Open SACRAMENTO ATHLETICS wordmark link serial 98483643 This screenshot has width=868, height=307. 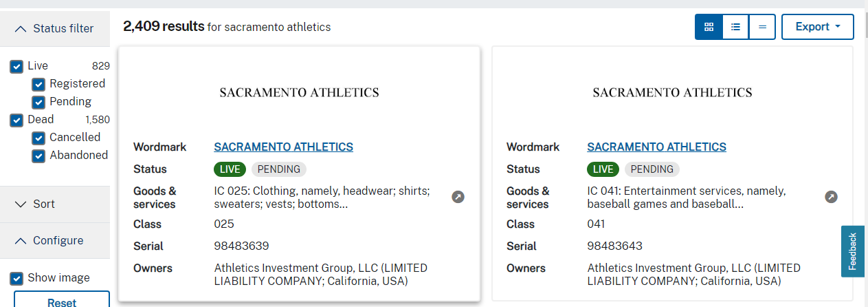pyautogui.click(x=656, y=147)
